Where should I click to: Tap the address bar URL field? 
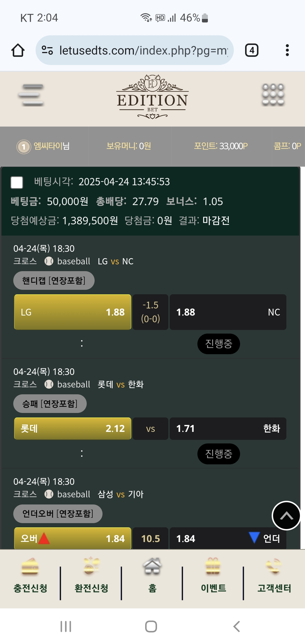pos(143,50)
